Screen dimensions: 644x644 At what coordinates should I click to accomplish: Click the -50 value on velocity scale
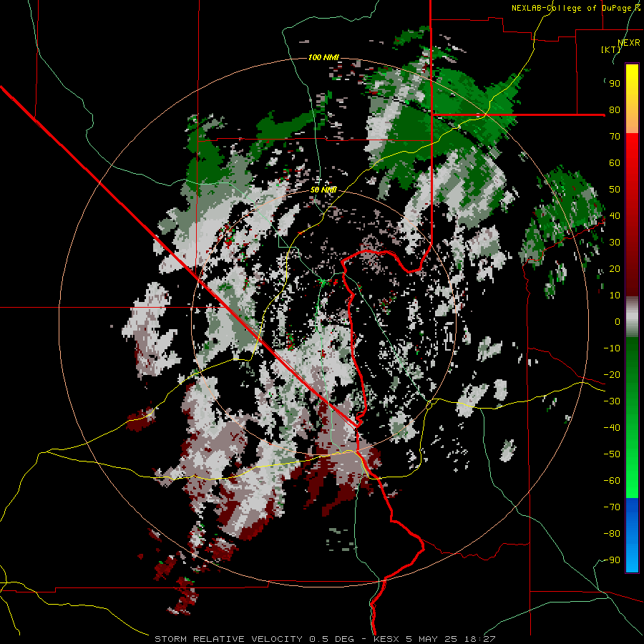point(612,454)
